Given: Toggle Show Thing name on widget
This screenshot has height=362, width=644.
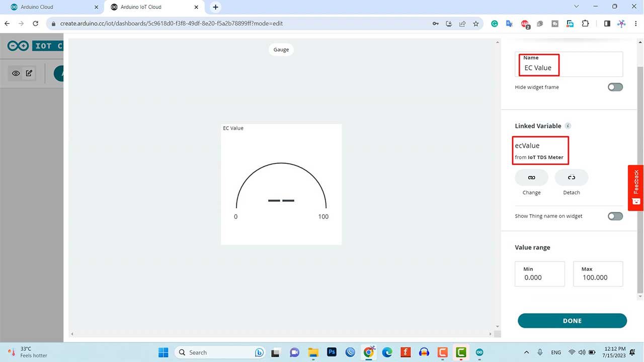Looking at the screenshot, I should [615, 216].
